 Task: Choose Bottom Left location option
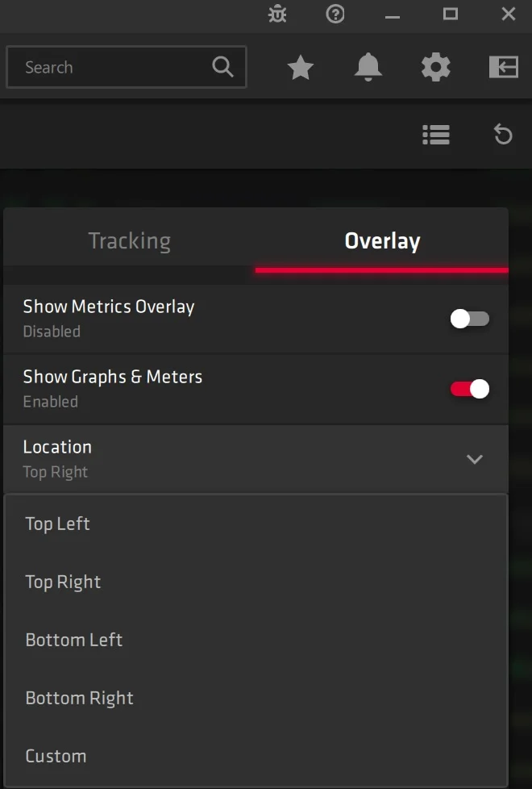coord(256,640)
